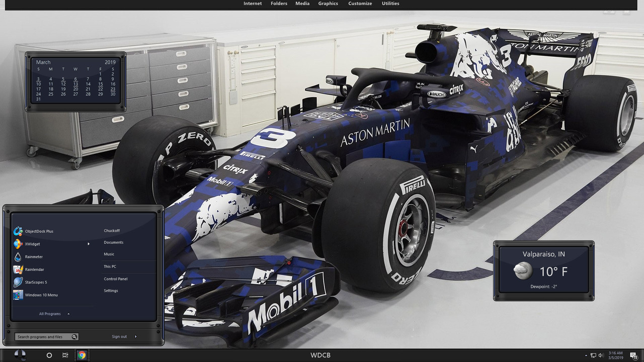Open the Internet menu in top dock
644x362 pixels.
pyautogui.click(x=253, y=4)
